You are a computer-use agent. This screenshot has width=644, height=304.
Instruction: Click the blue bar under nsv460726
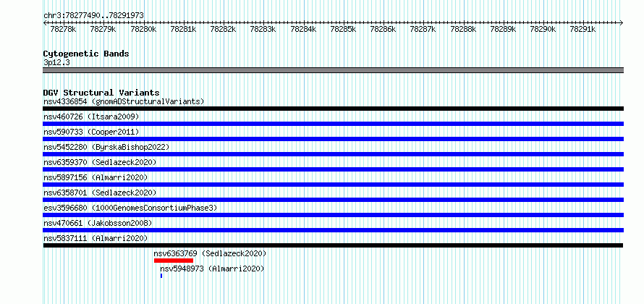point(333,124)
